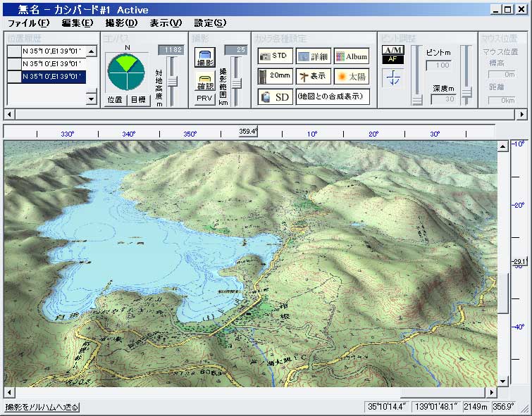Toggle the focus crosshair button
532x416 pixels.
(x=392, y=78)
